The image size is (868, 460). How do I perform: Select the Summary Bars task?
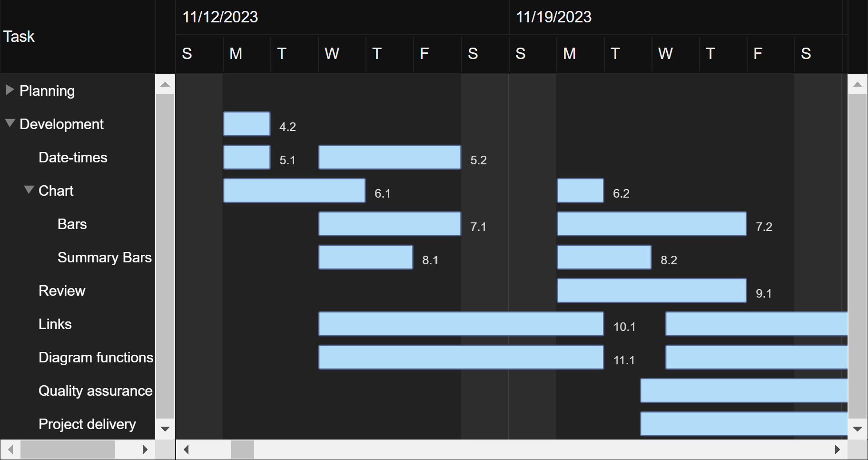point(104,258)
